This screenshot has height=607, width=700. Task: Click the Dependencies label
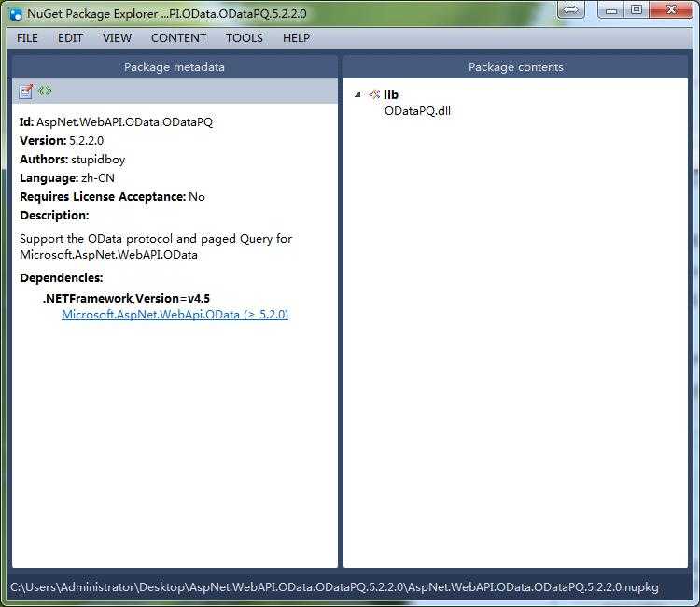pos(62,277)
